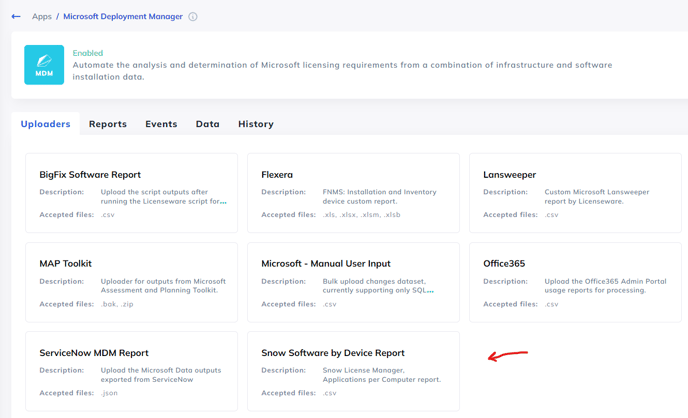Image resolution: width=688 pixels, height=418 pixels.
Task: Click BigFix accepted files '.csv'
Action: [108, 215]
